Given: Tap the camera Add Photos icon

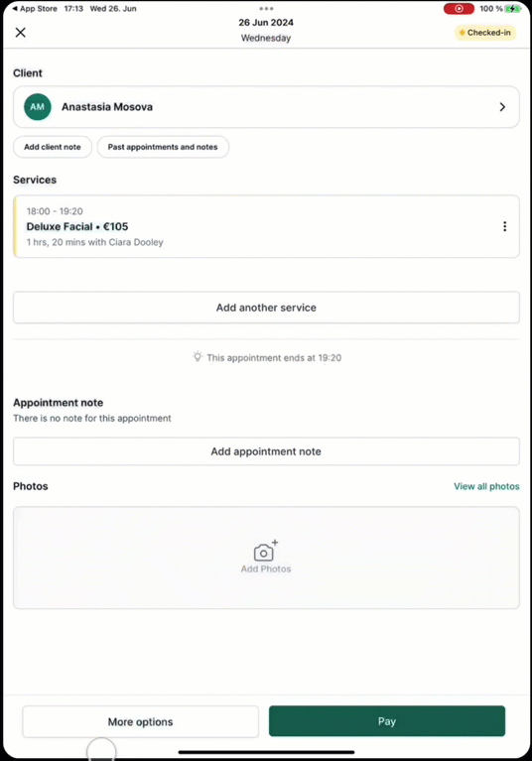Looking at the screenshot, I should [266, 551].
